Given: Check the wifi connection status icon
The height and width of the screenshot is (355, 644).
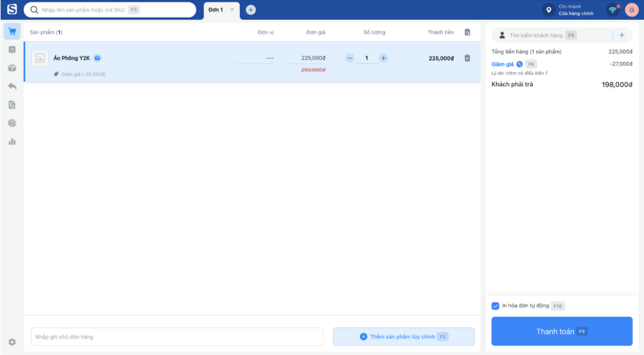Looking at the screenshot, I should [x=613, y=10].
